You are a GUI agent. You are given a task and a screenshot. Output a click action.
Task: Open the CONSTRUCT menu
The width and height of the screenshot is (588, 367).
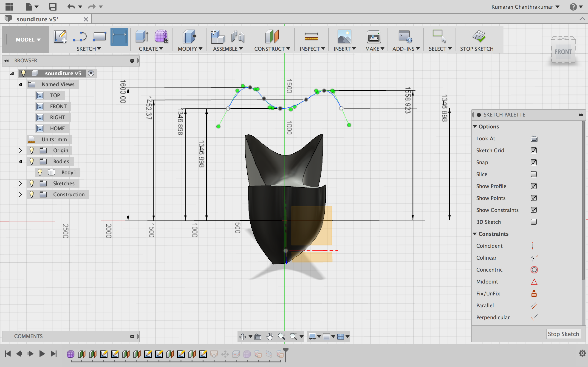click(x=272, y=49)
